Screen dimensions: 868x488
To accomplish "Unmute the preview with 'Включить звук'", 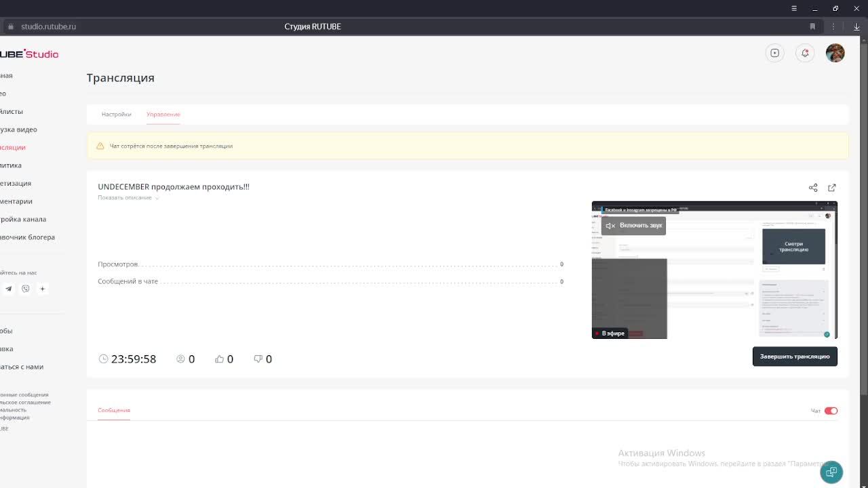I will point(633,226).
